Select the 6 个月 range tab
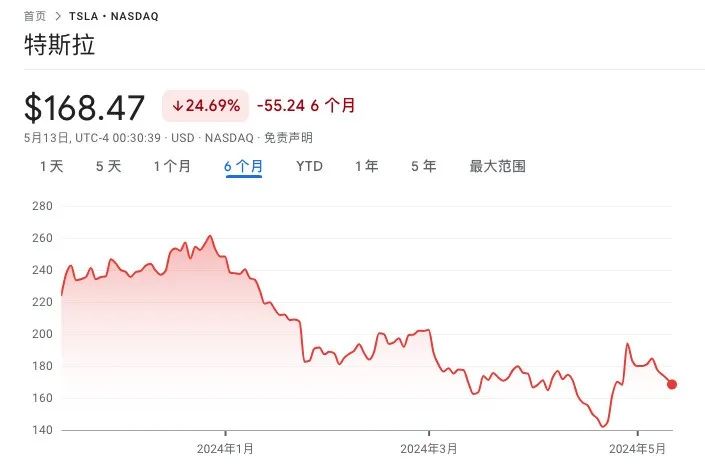Screen dimensions: 705x469 point(243,166)
